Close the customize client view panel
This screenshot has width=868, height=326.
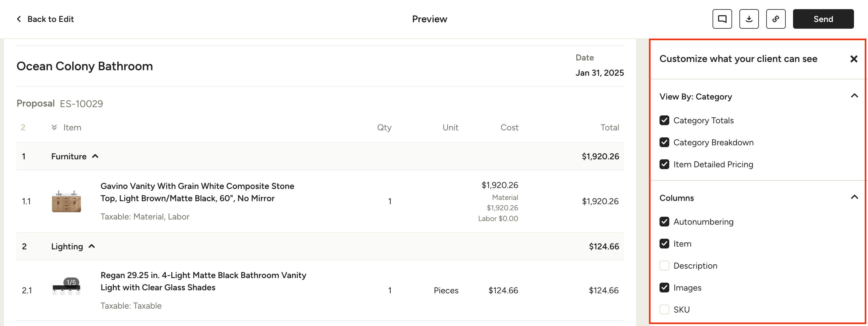pyautogui.click(x=853, y=59)
